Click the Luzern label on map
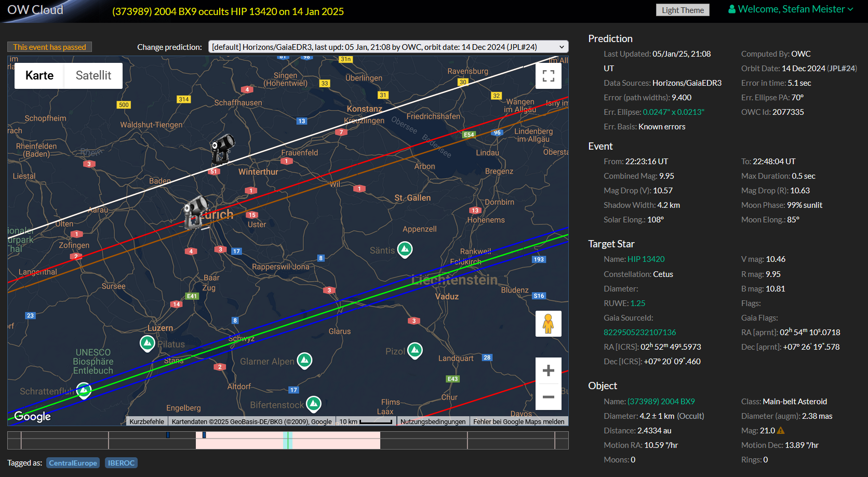The height and width of the screenshot is (477, 868). [x=160, y=328]
